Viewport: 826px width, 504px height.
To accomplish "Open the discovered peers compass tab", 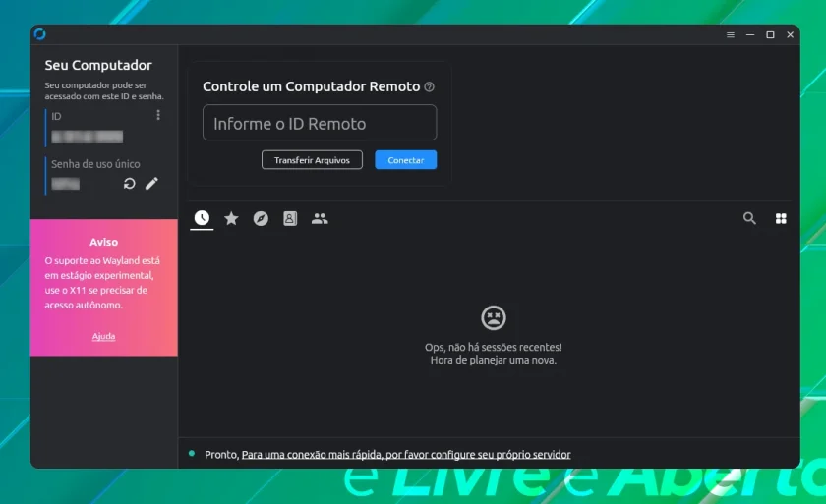I will click(261, 218).
